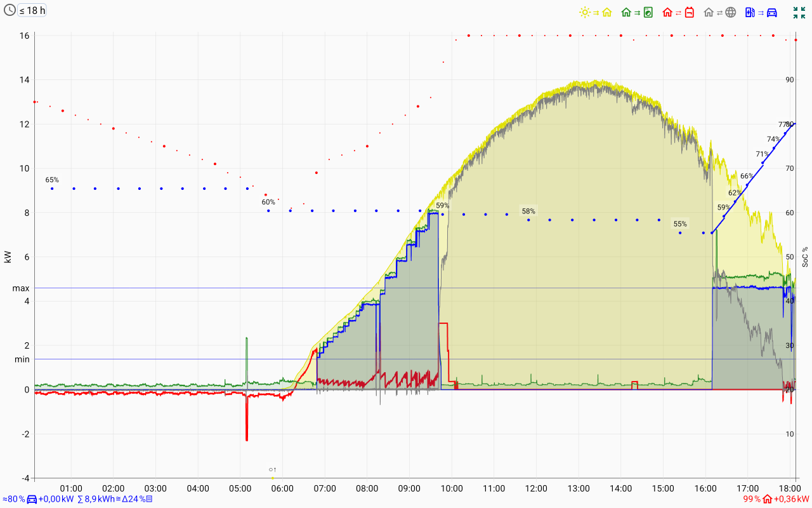Toggle the red house-battery series
Viewport: 812px width, 508px height.
point(679,12)
